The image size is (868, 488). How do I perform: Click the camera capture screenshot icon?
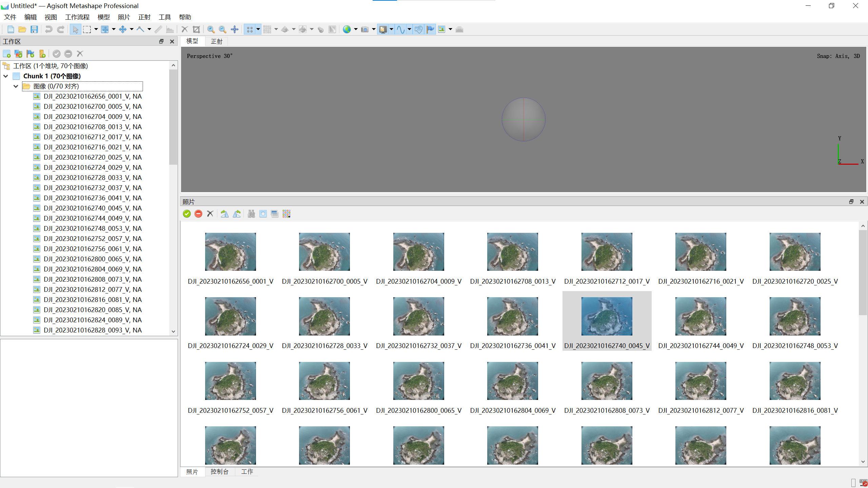point(366,29)
